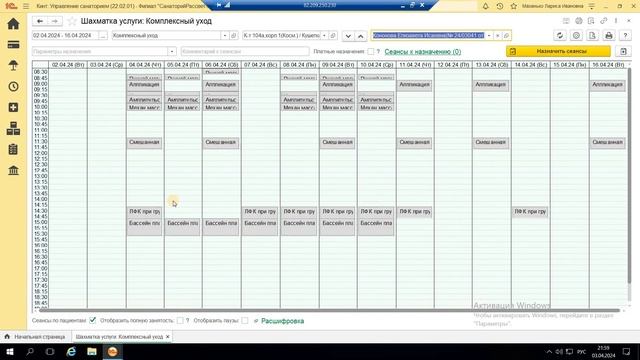The width and height of the screenshot is (640, 360).
Task: Expand the patient field dropdown arrow
Action: (x=489, y=36)
